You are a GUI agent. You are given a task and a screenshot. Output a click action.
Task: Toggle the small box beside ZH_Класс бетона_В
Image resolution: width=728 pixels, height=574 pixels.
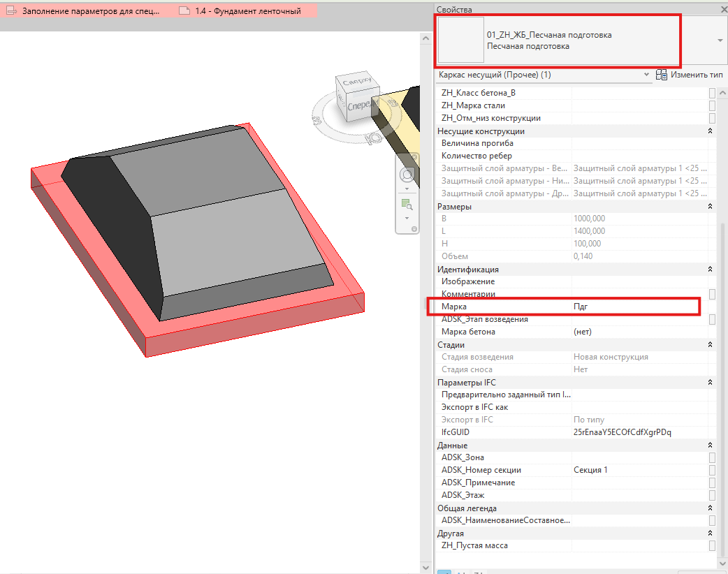(712, 93)
